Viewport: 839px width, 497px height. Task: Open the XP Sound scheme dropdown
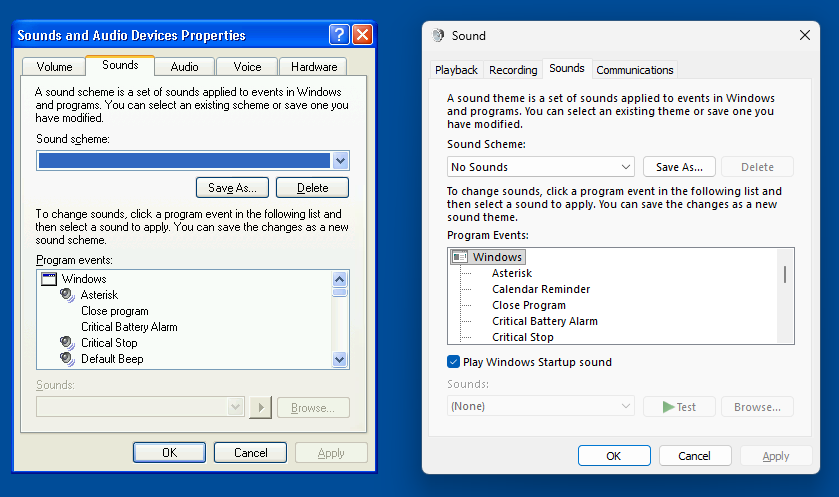340,161
